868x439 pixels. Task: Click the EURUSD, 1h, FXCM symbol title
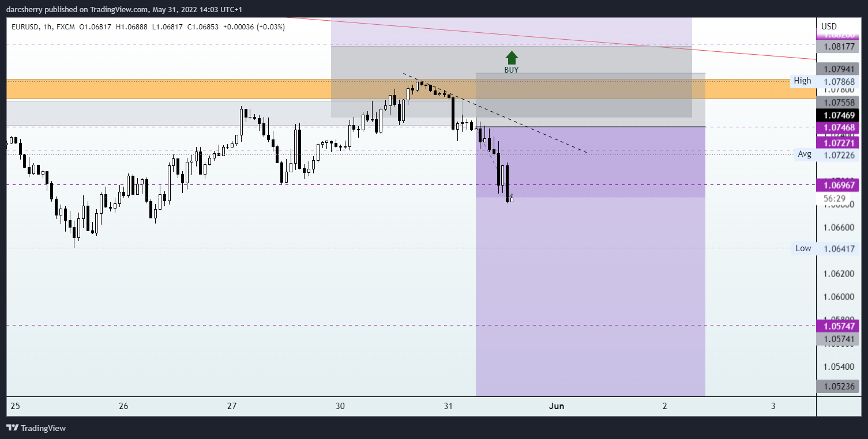[x=43, y=27]
